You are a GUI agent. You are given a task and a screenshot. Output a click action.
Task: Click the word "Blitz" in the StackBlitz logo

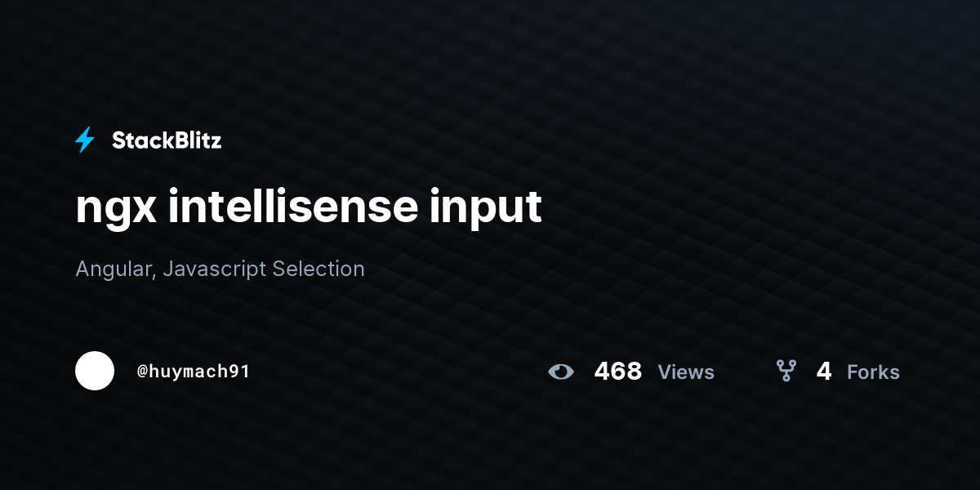(194, 140)
